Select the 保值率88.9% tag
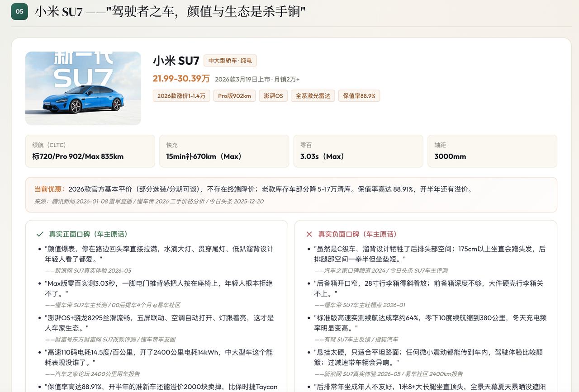Image resolution: width=579 pixels, height=392 pixels. pos(359,96)
